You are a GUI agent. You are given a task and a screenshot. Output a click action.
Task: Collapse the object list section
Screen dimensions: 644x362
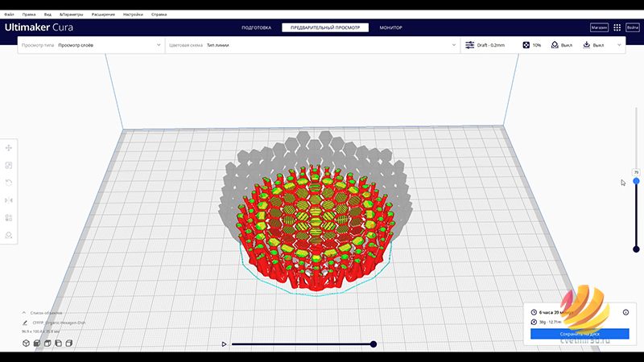pos(24,313)
